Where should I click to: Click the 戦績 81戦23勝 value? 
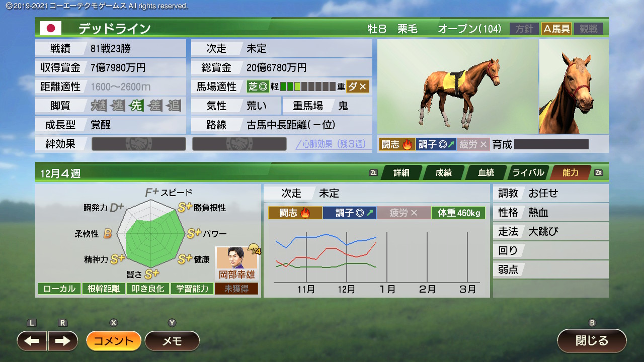tap(111, 49)
